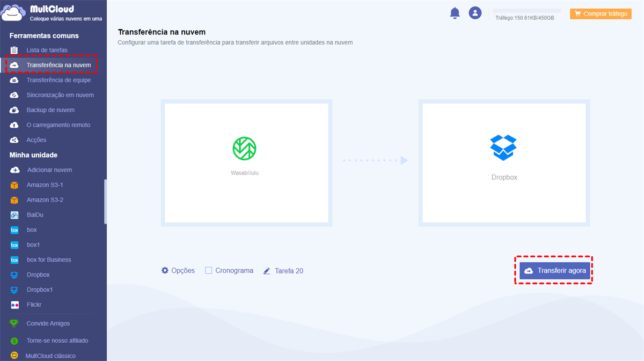644x361 pixels.
Task: Click the Flickr icon
Action: 14,305
